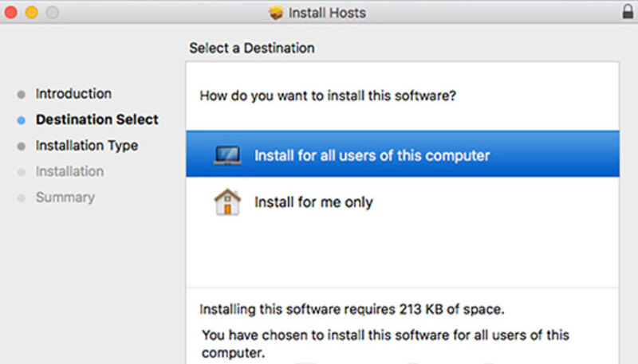Viewport: 638px width, 364px height.
Task: Click the bullet beside Installation Type
Action: coord(21,147)
